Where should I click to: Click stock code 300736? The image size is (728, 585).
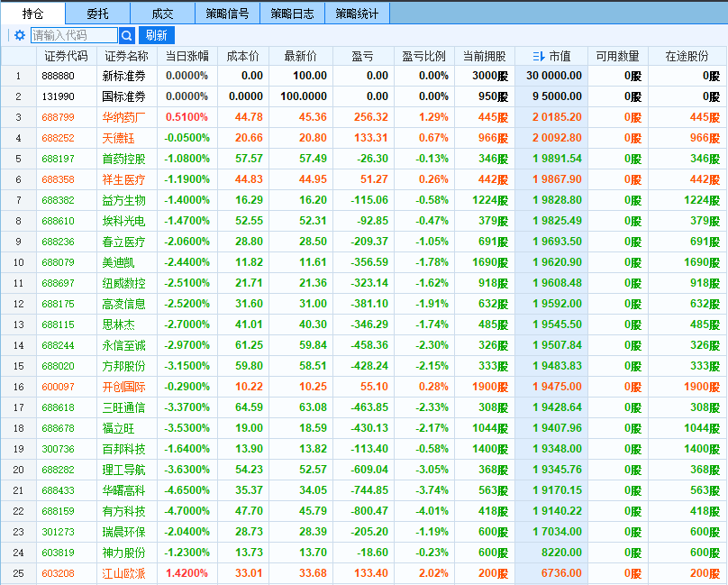click(x=58, y=449)
